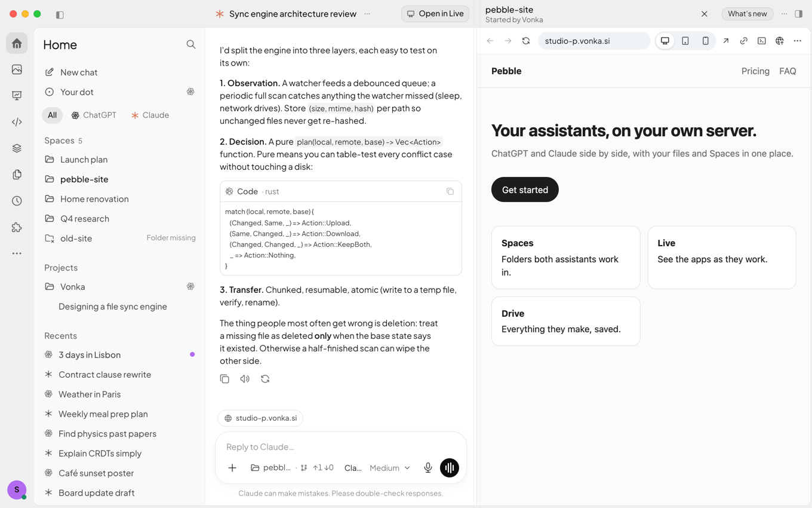Image resolution: width=812 pixels, height=508 pixels.
Task: Toggle the right side panel icon
Action: pos(799,14)
